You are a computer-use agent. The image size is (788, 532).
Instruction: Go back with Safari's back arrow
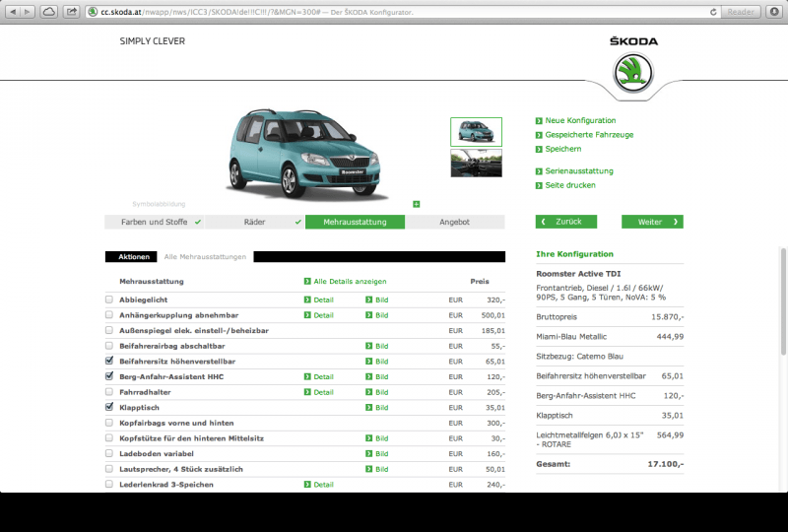[13, 12]
